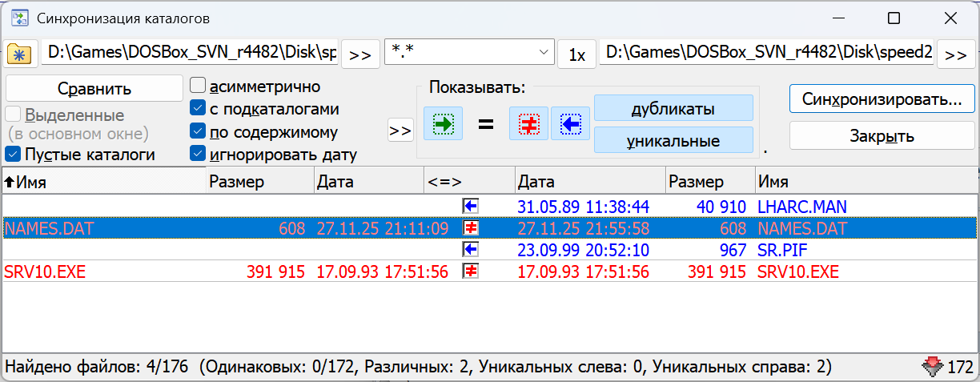
Task: Select right SRV10.EXE file name
Action: click(x=798, y=271)
